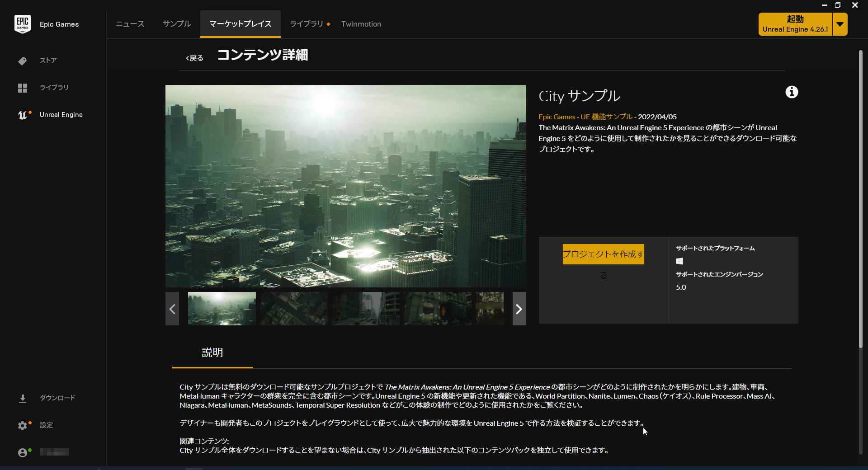The height and width of the screenshot is (470, 868).
Task: Open the 設定 settings gear icon
Action: (x=23, y=425)
